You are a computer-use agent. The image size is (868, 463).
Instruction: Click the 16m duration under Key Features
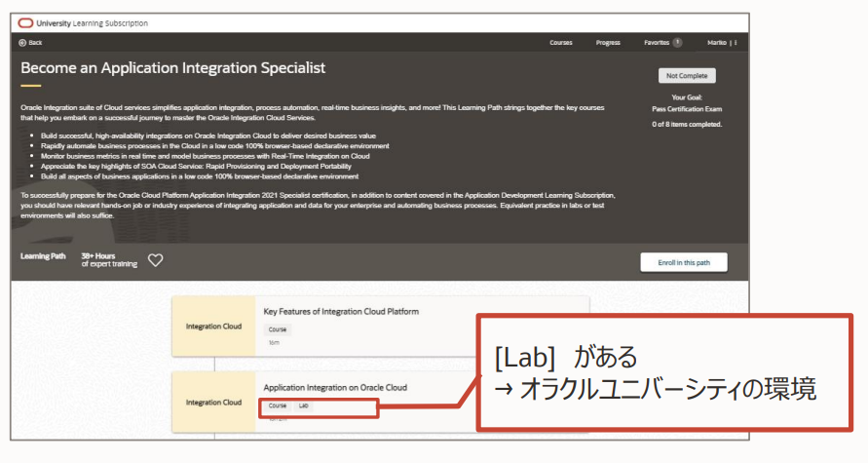click(x=274, y=343)
